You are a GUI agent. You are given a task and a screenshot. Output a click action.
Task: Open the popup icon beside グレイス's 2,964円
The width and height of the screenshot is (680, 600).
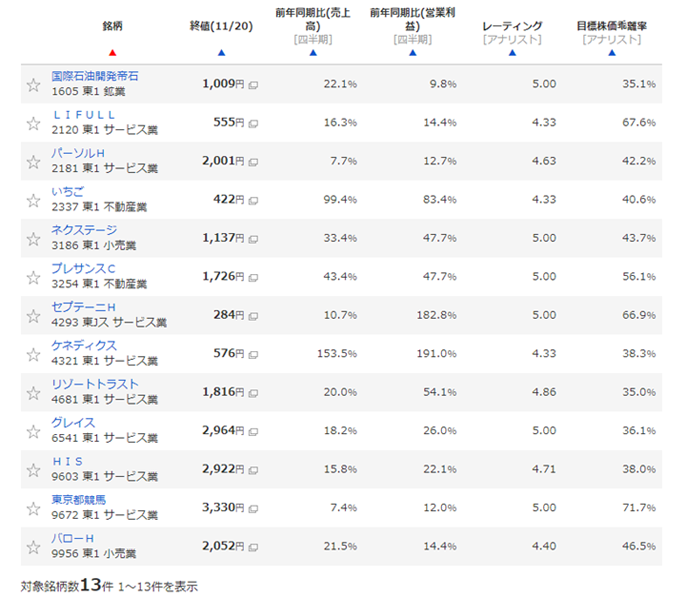coord(253,431)
